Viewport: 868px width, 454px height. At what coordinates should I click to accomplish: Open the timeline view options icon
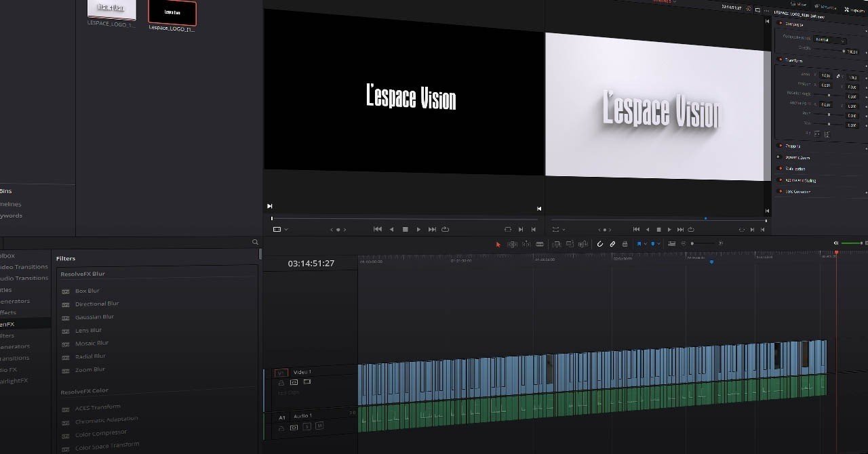click(671, 244)
